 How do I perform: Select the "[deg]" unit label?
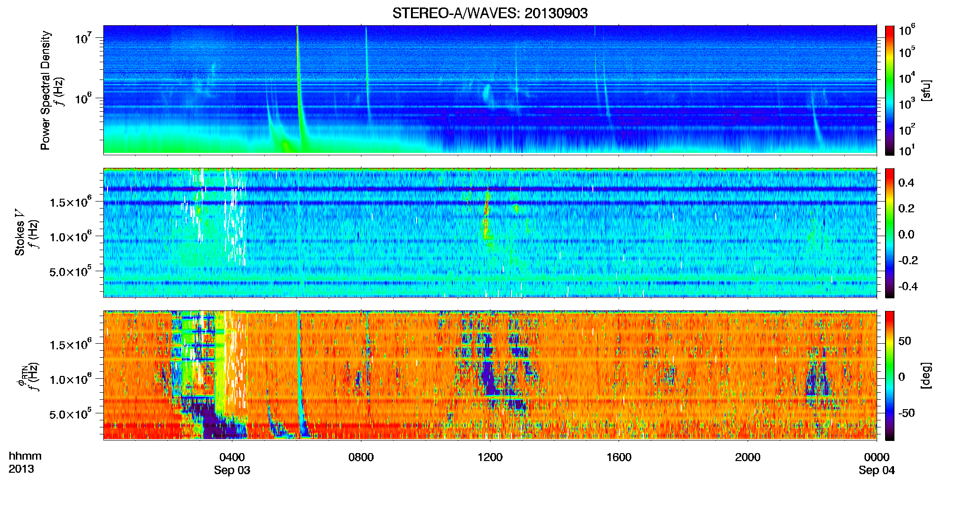926,375
